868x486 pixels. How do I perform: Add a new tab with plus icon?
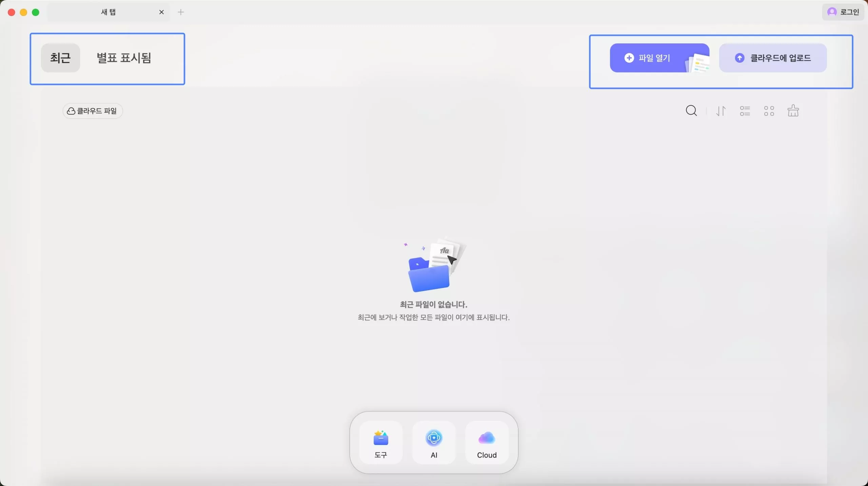coord(181,12)
